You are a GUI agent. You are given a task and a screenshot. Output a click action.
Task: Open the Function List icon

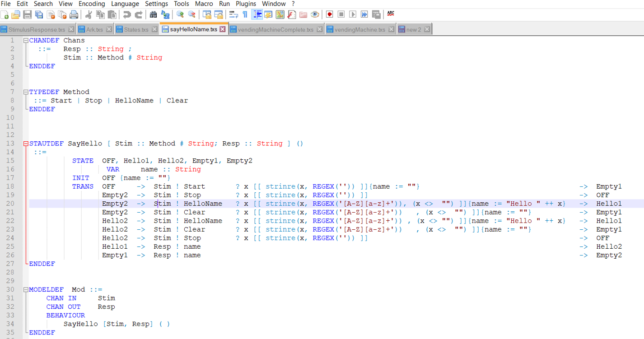point(292,15)
